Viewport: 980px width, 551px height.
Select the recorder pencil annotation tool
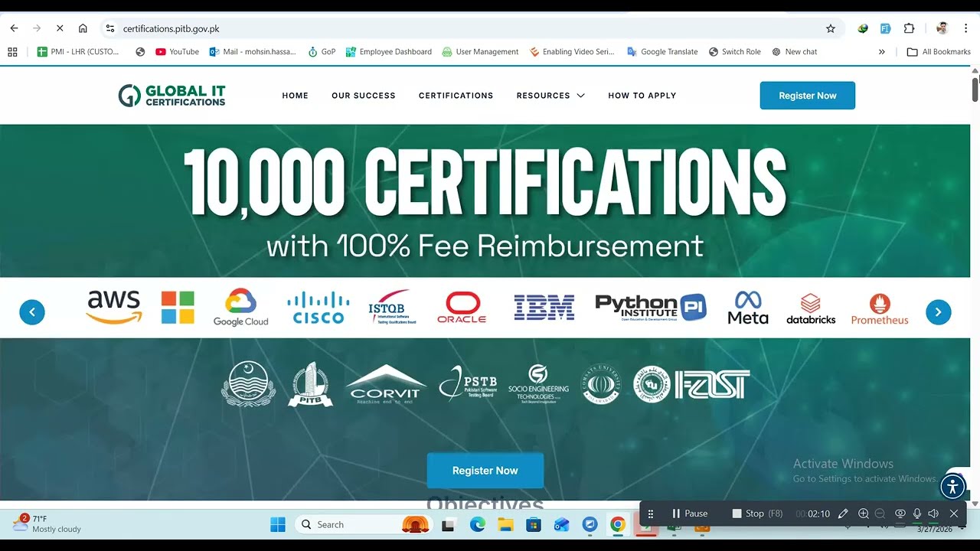tap(843, 514)
